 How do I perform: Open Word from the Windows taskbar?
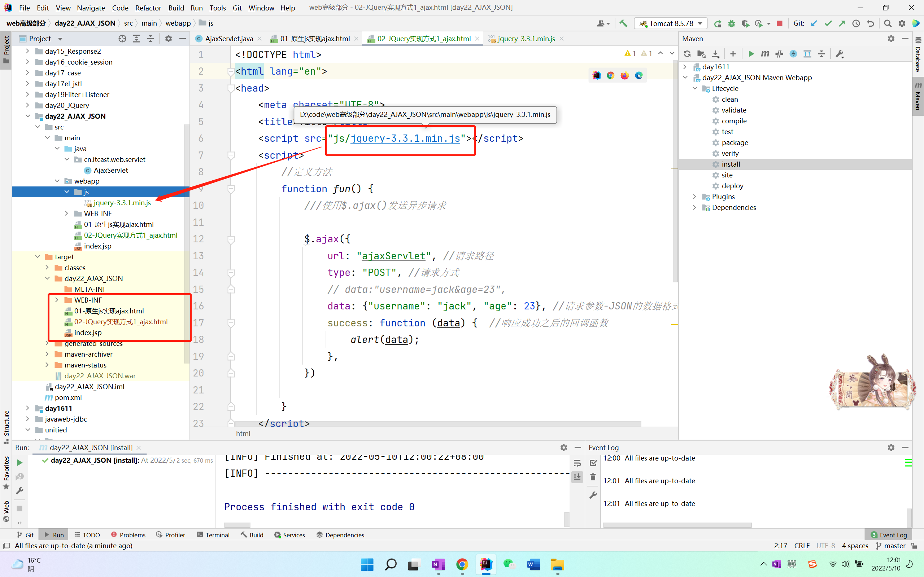(533, 564)
